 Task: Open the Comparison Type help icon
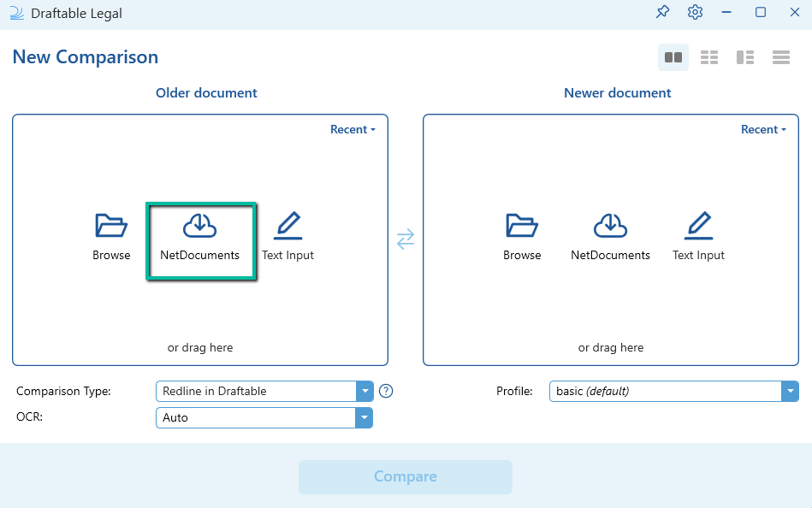pos(386,391)
